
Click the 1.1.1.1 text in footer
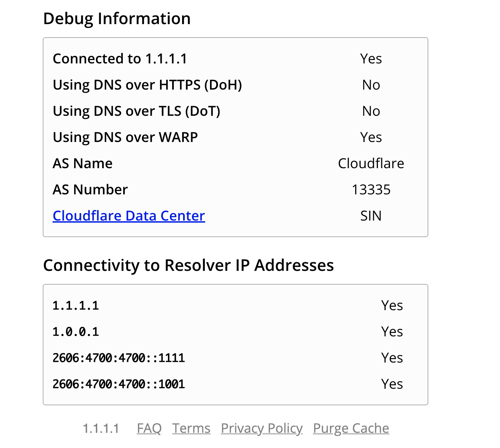(x=101, y=428)
